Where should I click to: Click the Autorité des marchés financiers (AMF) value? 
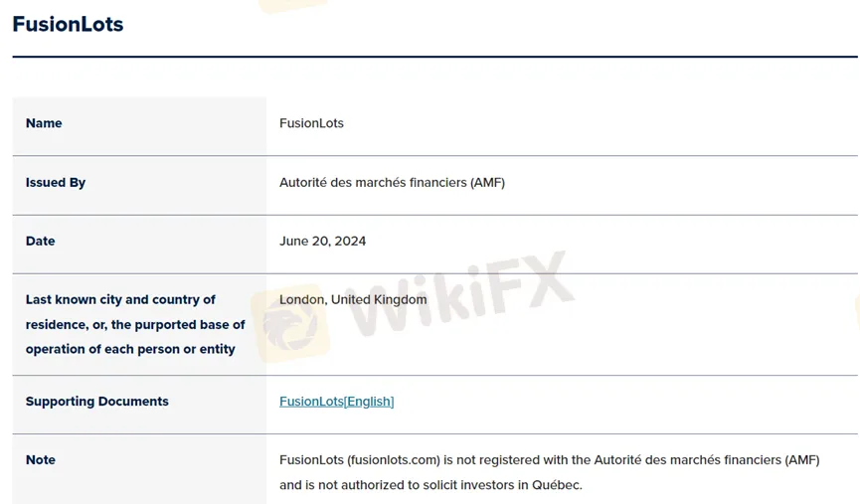point(392,183)
